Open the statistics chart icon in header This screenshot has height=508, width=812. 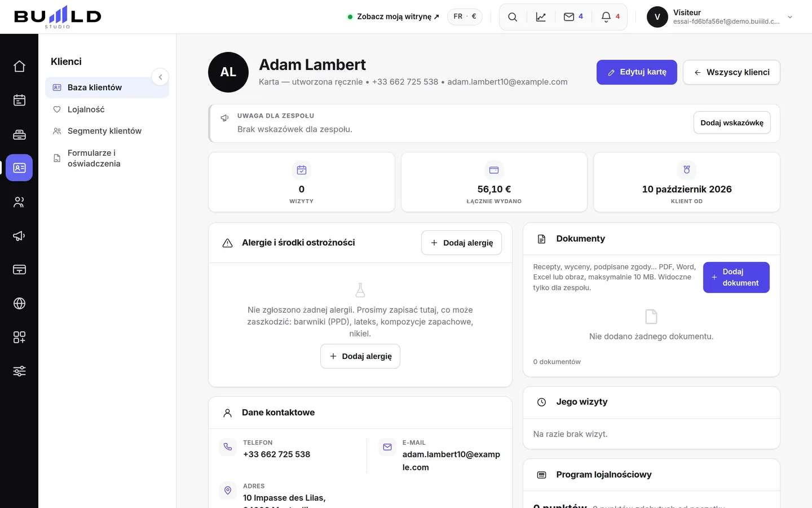pyautogui.click(x=541, y=17)
